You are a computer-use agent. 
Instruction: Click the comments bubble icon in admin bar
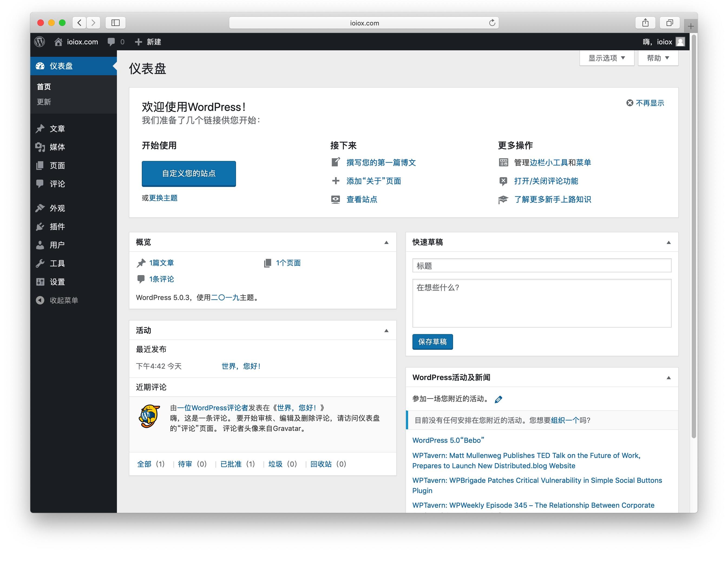click(111, 42)
